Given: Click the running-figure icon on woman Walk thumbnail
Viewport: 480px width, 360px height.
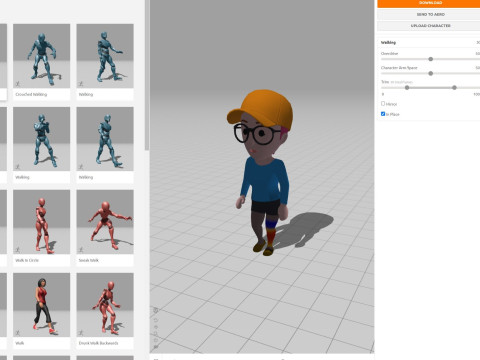Looking at the screenshot, I should tap(18, 333).
